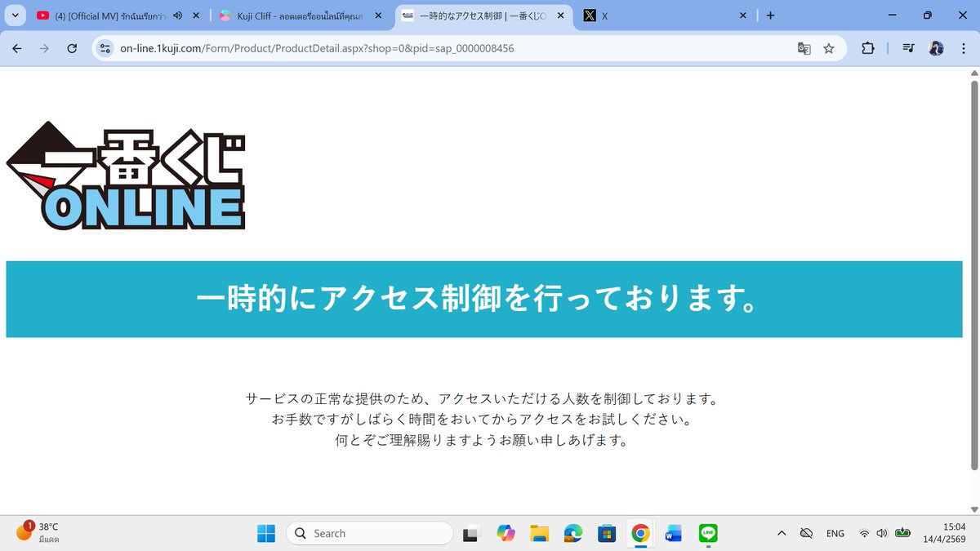The image size is (980, 551).
Task: Click the line starting お手数ですが
Action: pyautogui.click(x=483, y=420)
